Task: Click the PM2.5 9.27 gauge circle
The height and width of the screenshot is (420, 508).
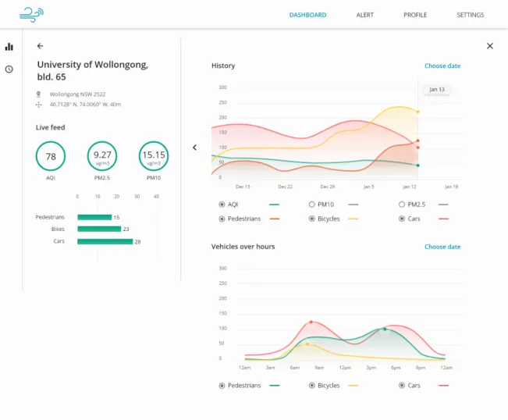Action: point(102,156)
